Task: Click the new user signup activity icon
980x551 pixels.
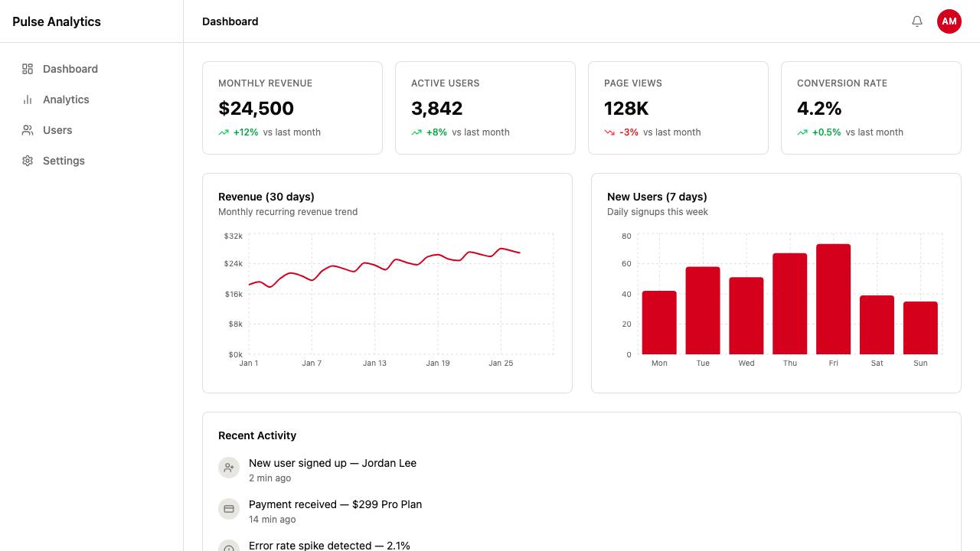Action: (229, 468)
